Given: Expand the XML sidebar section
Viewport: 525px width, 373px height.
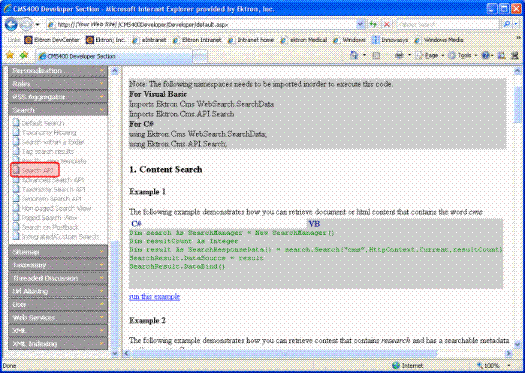Looking at the screenshot, I should tap(58, 330).
